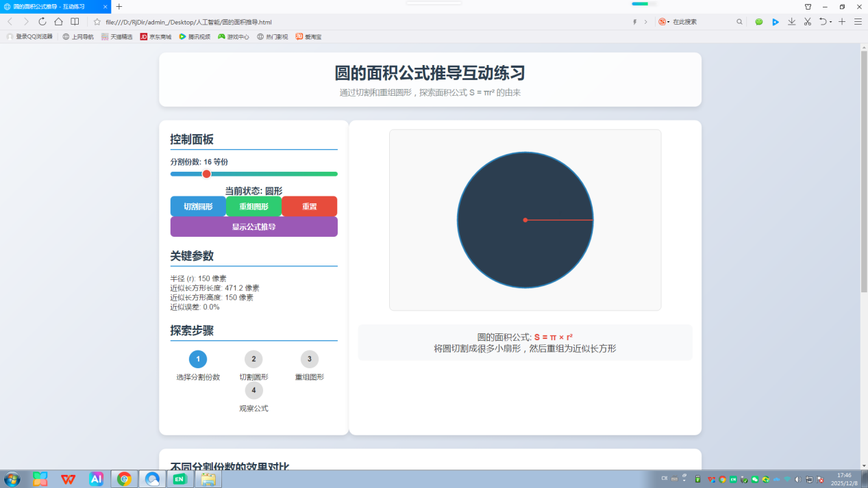Viewport: 868px width, 488px height.
Task: Click the 切割圆形 button
Action: pos(198,206)
